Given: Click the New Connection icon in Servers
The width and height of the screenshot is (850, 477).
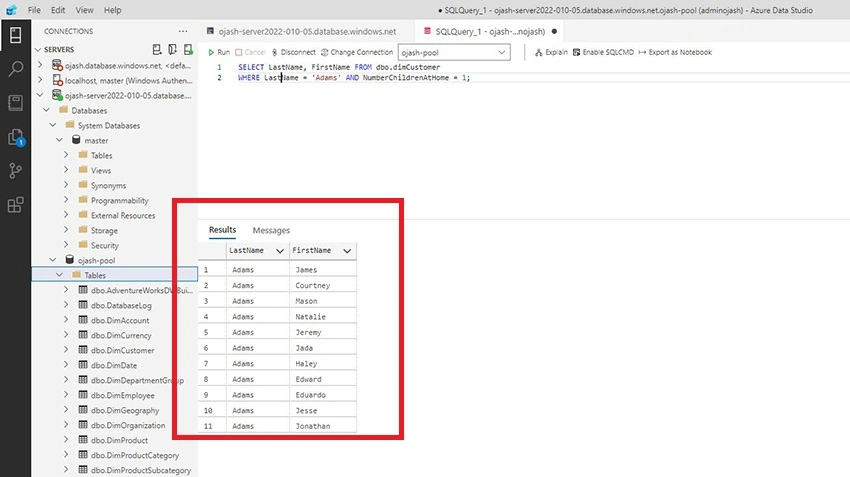Looking at the screenshot, I should click(x=157, y=49).
